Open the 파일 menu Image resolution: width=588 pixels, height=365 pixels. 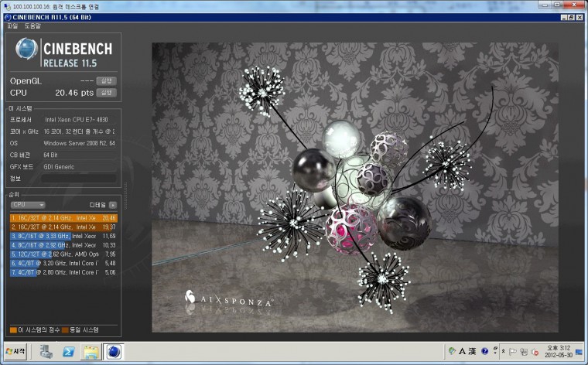(x=12, y=26)
